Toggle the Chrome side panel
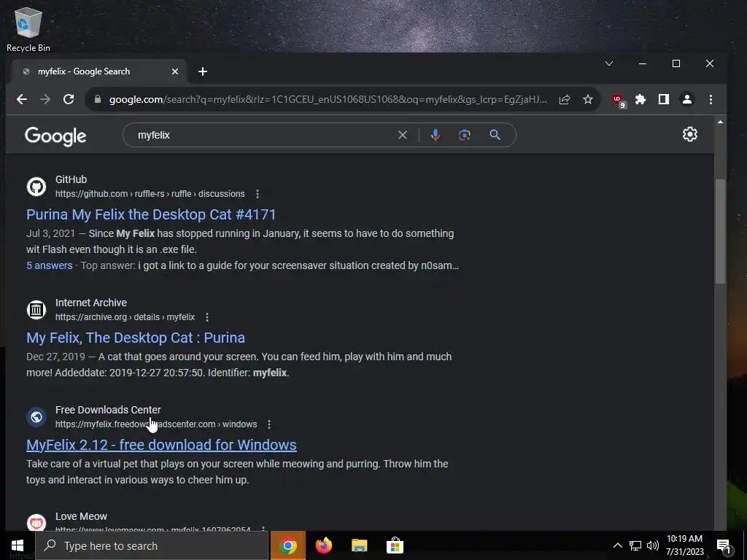The width and height of the screenshot is (747, 560). pos(664,99)
